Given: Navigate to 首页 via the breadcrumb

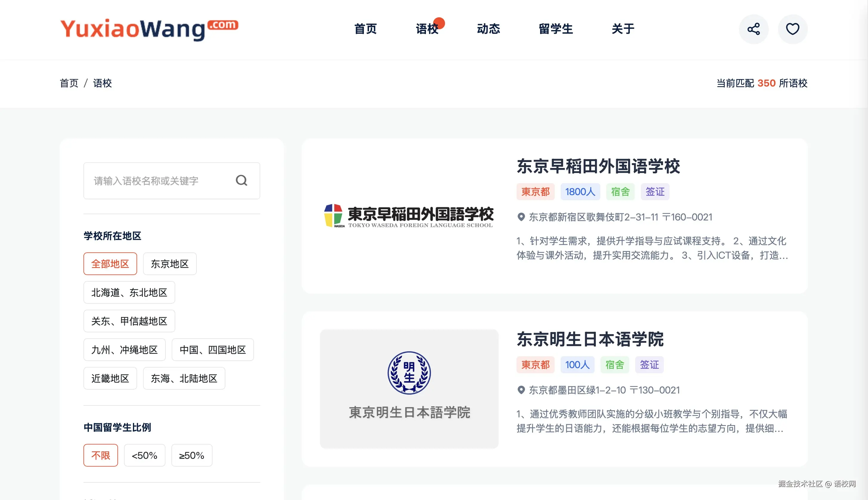Looking at the screenshot, I should [69, 83].
